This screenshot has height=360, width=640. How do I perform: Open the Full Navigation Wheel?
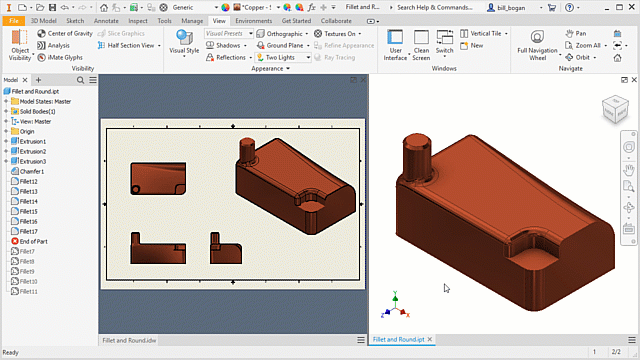coord(537,45)
